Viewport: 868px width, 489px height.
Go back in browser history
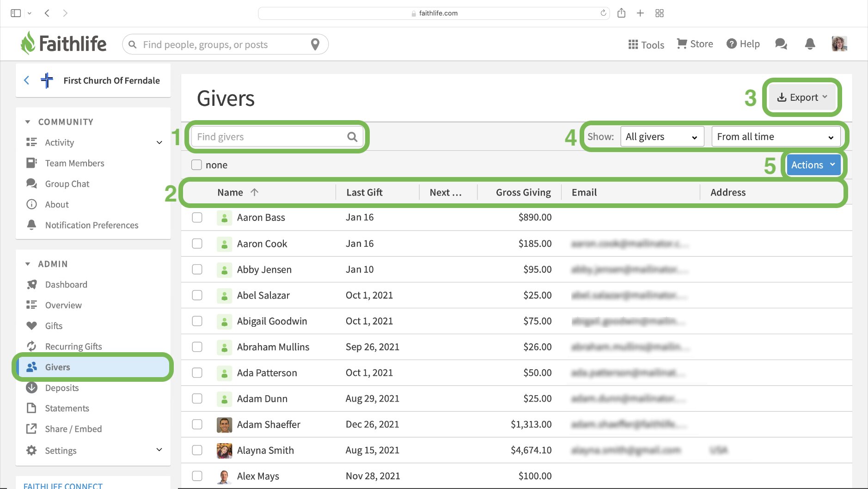[x=47, y=13]
